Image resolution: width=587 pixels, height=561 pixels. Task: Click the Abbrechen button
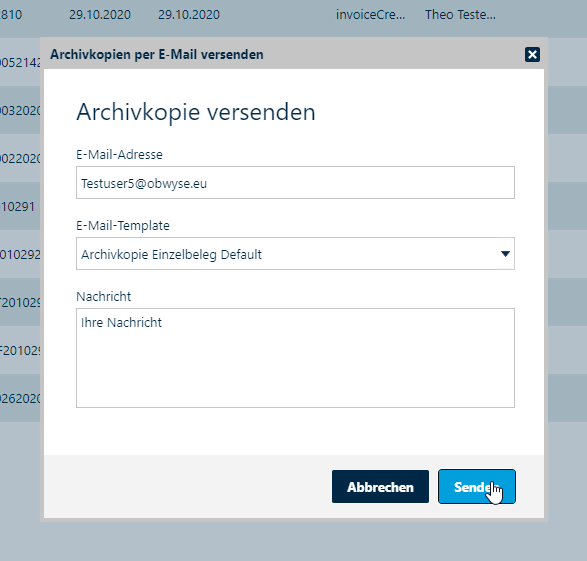(x=380, y=487)
